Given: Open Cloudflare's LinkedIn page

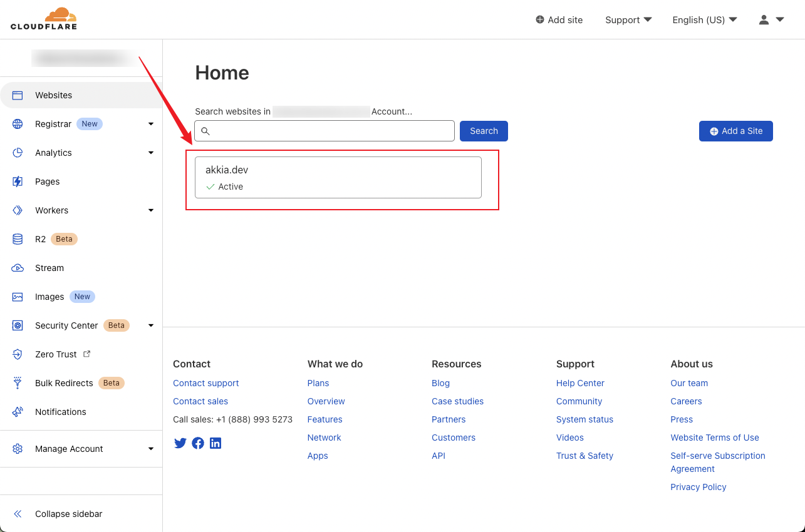Looking at the screenshot, I should pyautogui.click(x=216, y=443).
